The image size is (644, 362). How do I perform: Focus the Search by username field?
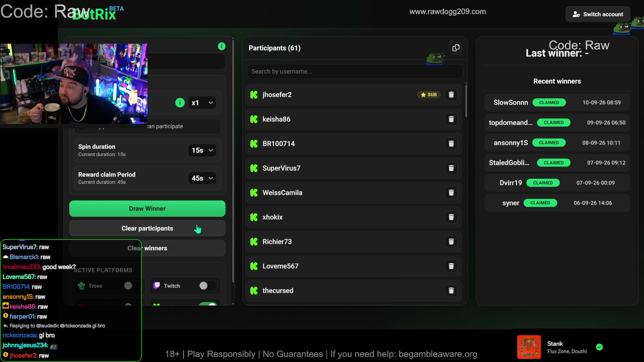tap(355, 71)
